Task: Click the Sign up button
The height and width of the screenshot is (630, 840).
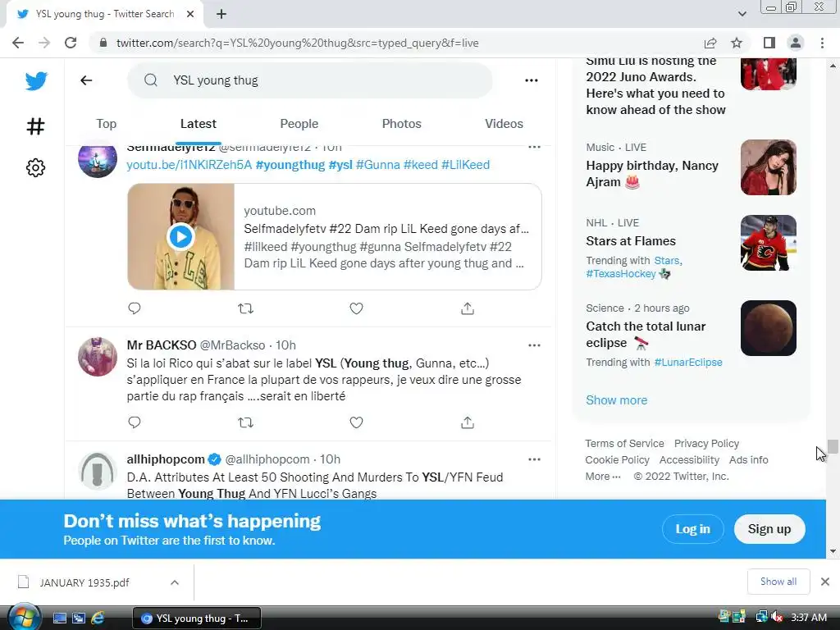Action: click(769, 529)
